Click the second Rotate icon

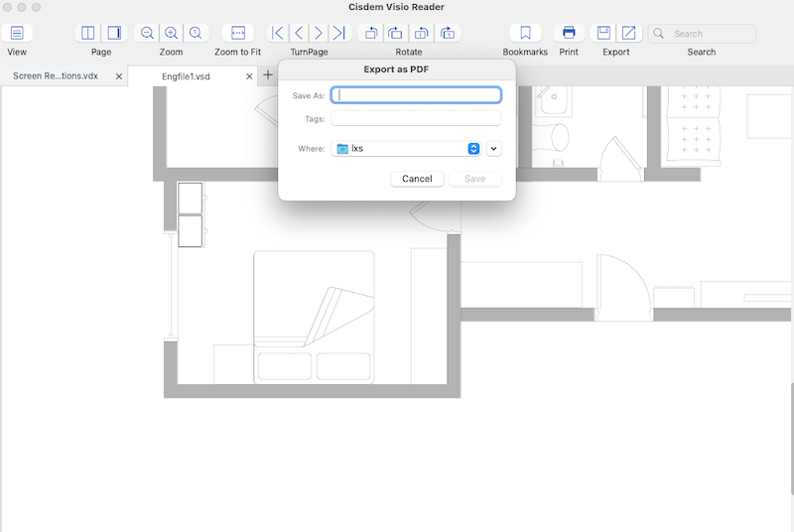point(395,34)
